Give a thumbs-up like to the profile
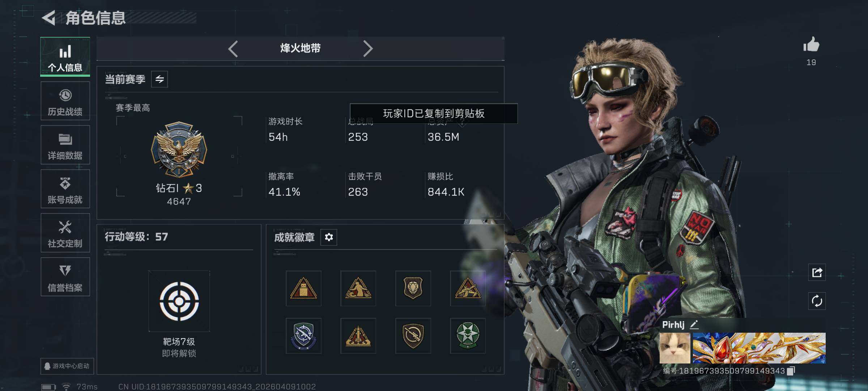Image resolution: width=868 pixels, height=391 pixels. click(811, 45)
